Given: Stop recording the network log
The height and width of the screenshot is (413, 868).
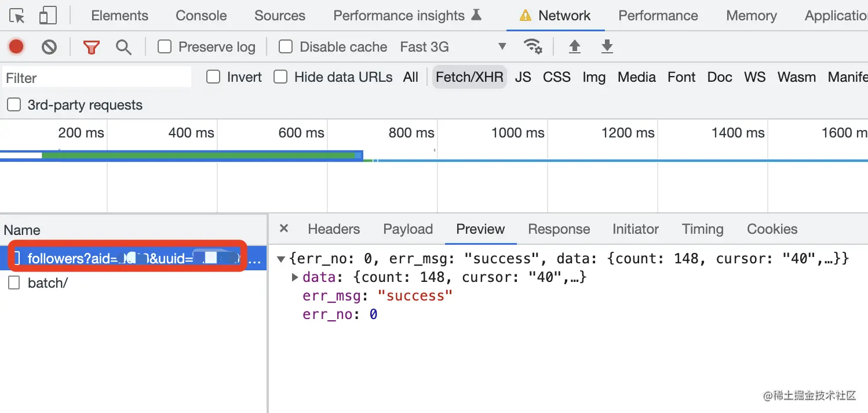Looking at the screenshot, I should click(x=16, y=46).
